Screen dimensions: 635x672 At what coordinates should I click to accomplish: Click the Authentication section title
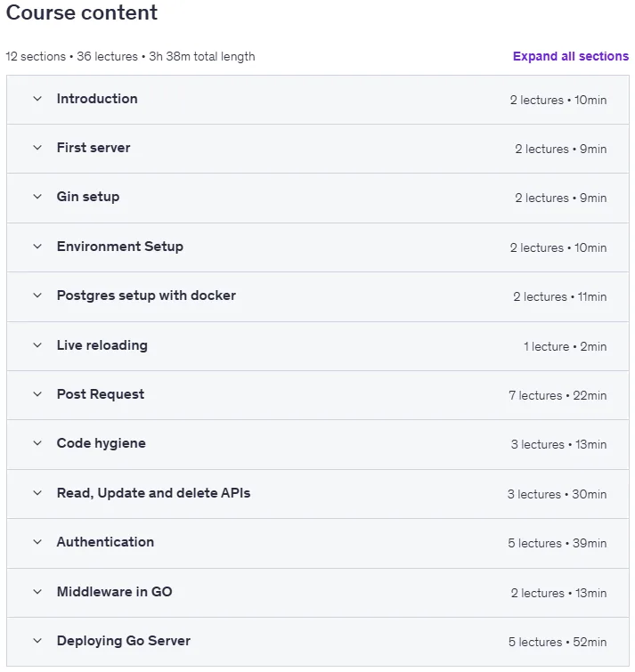pyautogui.click(x=105, y=542)
